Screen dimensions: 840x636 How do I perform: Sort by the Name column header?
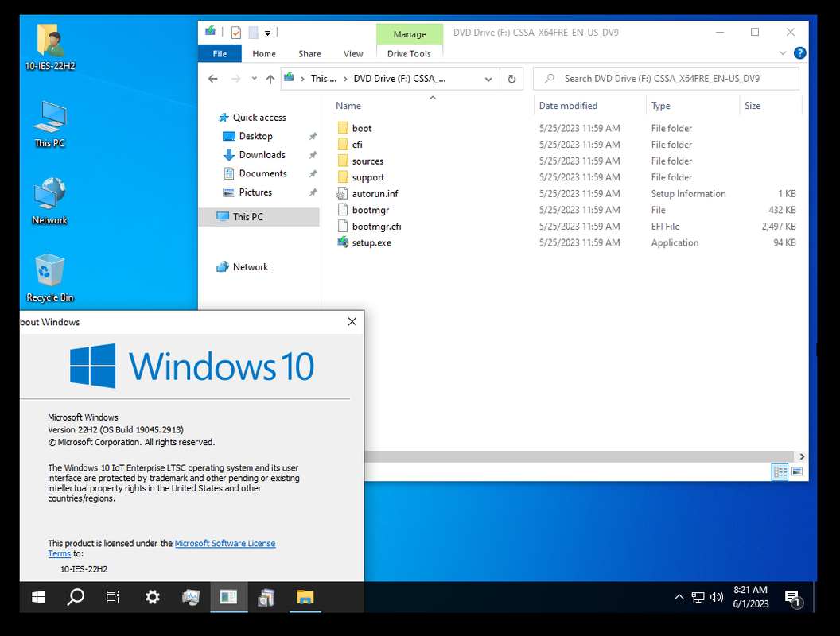[x=348, y=106]
